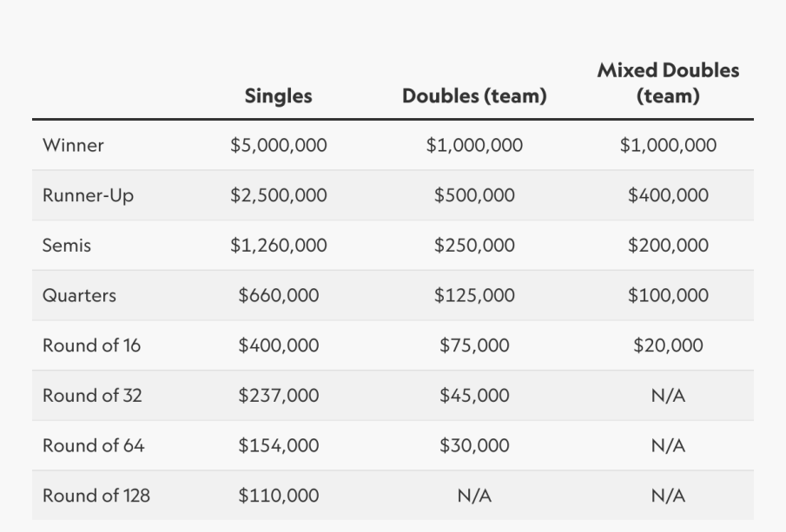Click the N/A doubles Round of 128 cell

tap(474, 496)
